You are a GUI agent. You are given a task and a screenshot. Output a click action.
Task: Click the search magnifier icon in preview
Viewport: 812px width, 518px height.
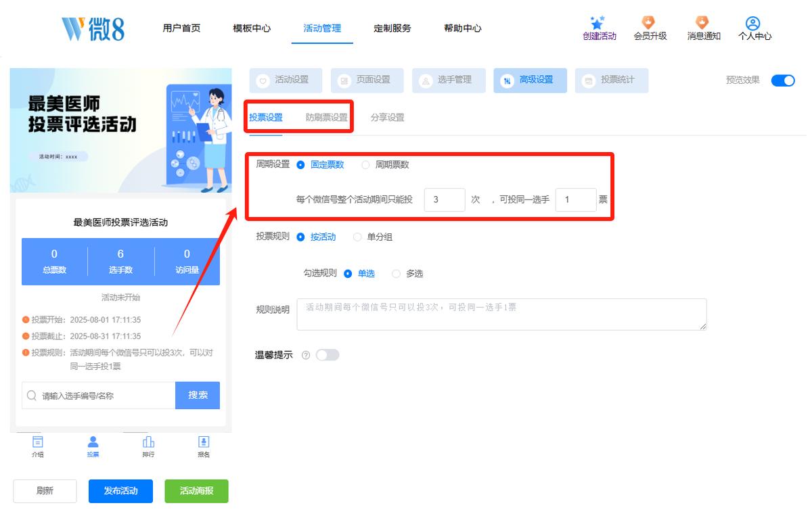[x=32, y=396]
